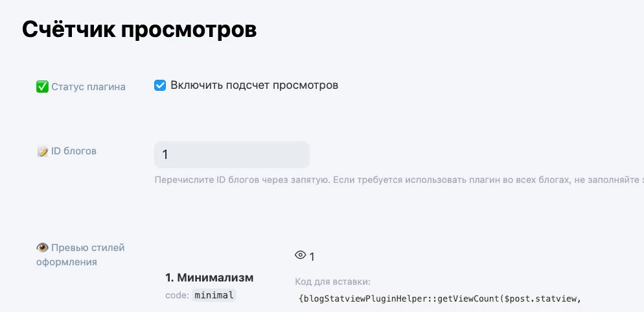Click blogStatviewPluginHelper in the code snippet
This screenshot has width=644, height=312.
(x=362, y=298)
